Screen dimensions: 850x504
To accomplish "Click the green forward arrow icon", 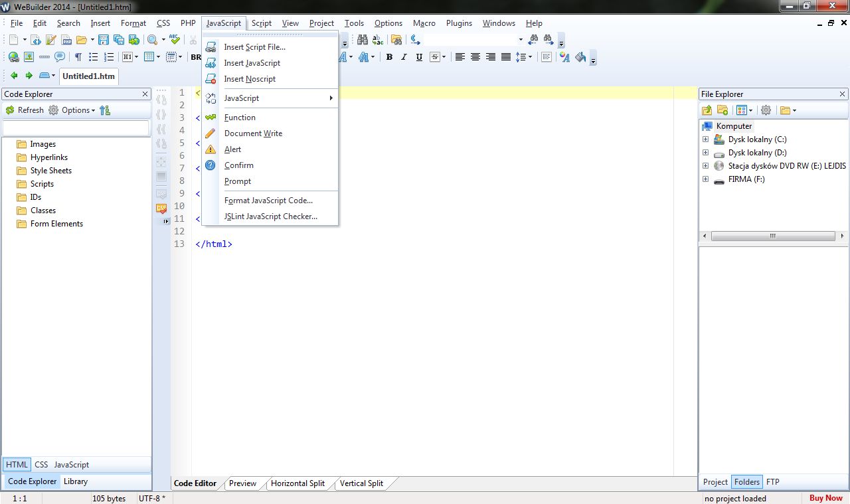I will (29, 76).
